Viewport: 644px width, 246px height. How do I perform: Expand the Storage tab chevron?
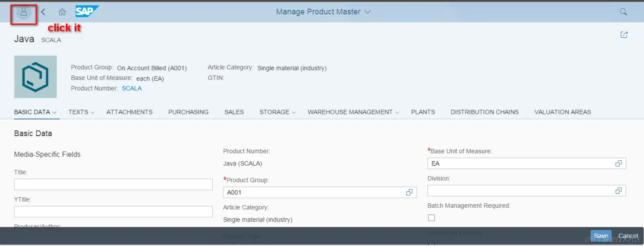point(294,112)
